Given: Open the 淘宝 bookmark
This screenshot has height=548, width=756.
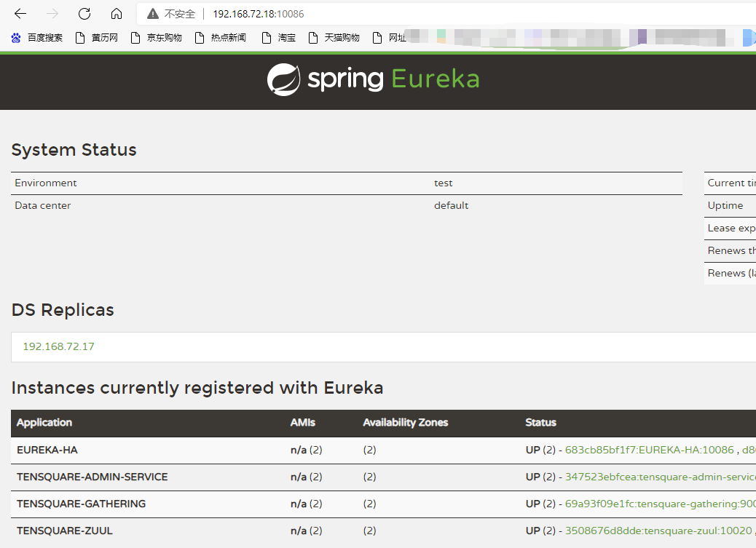Looking at the screenshot, I should click(279, 38).
